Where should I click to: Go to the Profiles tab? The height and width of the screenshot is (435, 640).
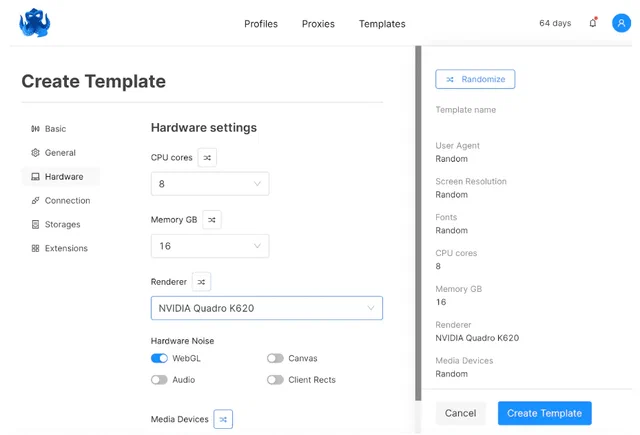point(261,24)
